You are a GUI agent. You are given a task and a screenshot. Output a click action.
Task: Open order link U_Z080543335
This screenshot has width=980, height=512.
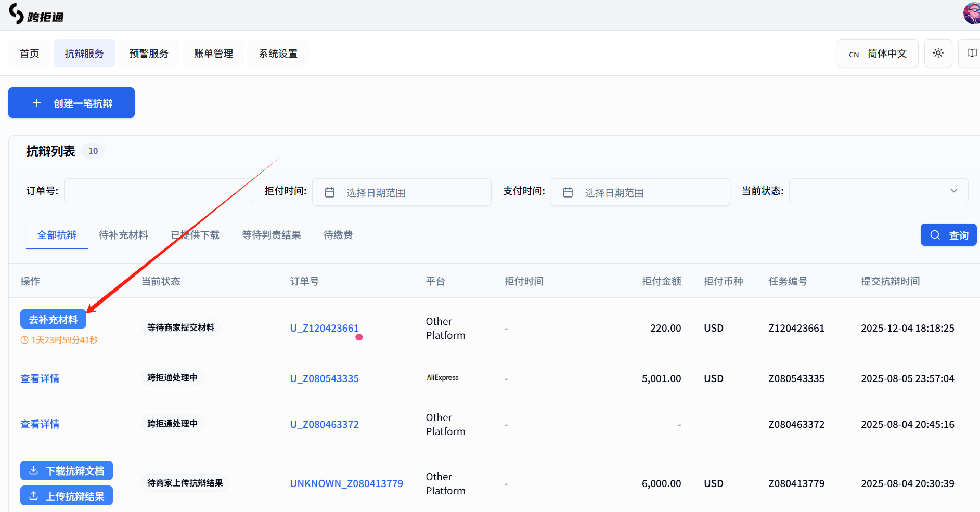click(x=324, y=378)
